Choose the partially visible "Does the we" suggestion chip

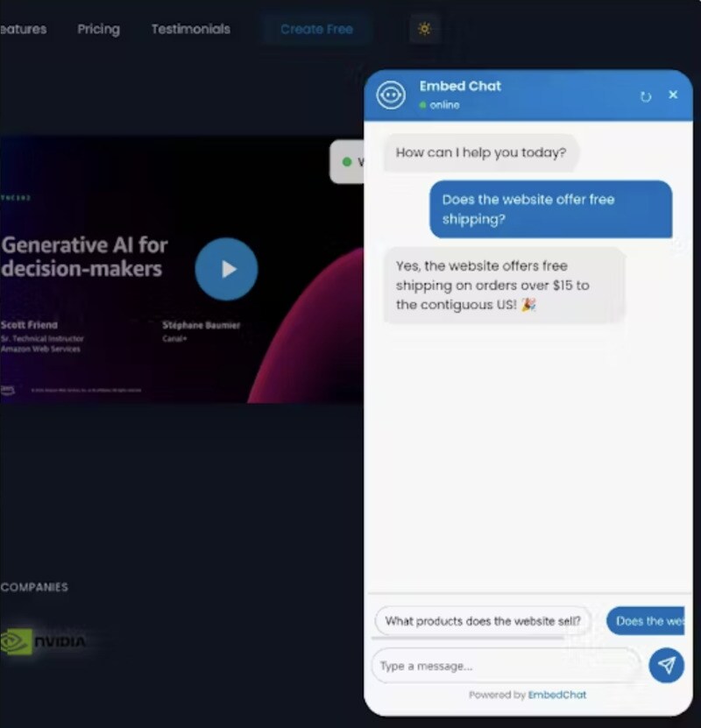(647, 621)
